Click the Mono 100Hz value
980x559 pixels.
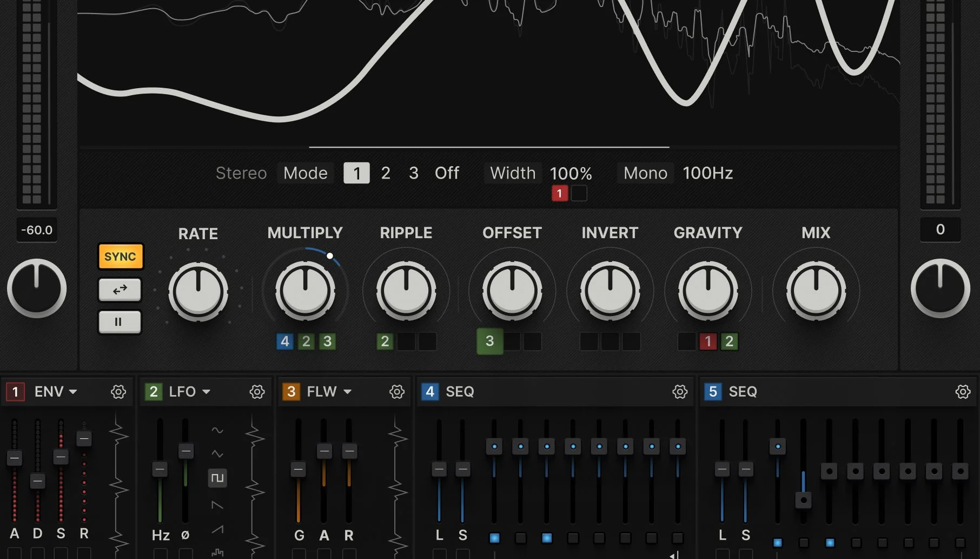click(x=708, y=173)
